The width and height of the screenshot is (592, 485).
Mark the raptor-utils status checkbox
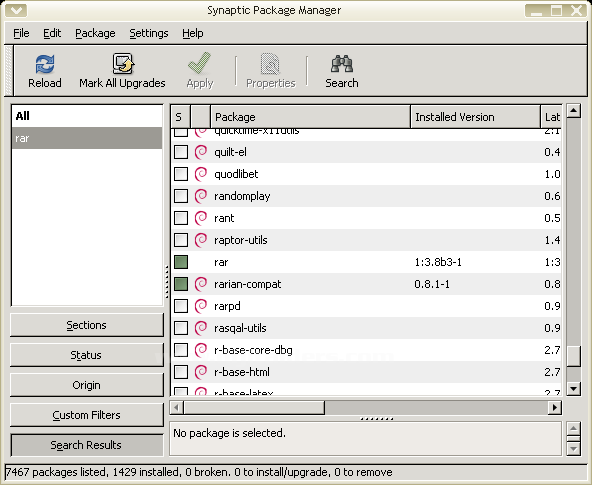click(181, 240)
